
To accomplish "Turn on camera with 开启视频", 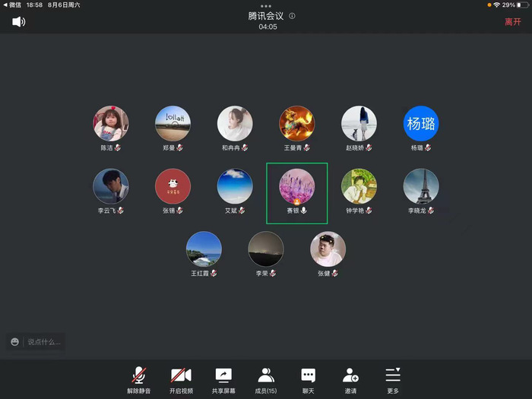I will (181, 378).
